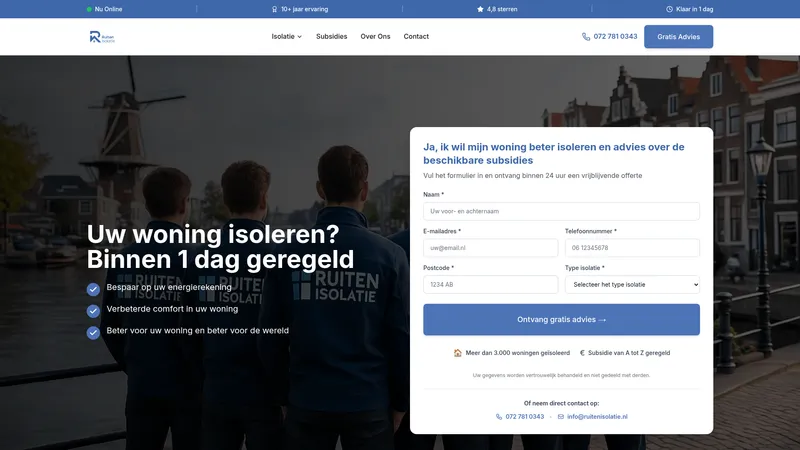
Task: Focus the Telefoonnummer input field
Action: pyautogui.click(x=632, y=248)
